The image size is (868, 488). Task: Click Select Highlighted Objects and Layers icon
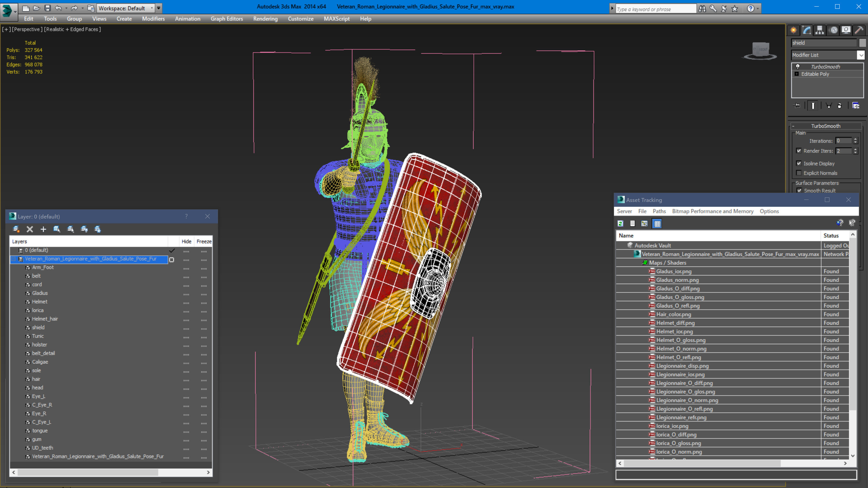[57, 229]
